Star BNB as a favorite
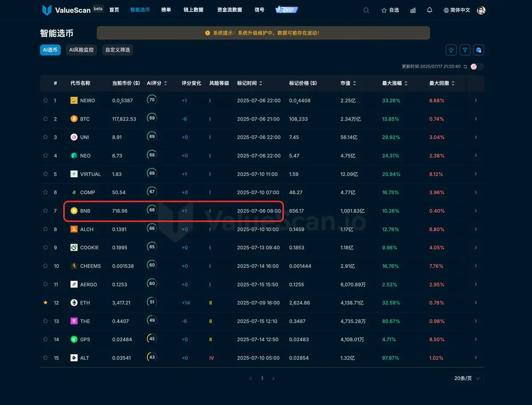 point(45,211)
